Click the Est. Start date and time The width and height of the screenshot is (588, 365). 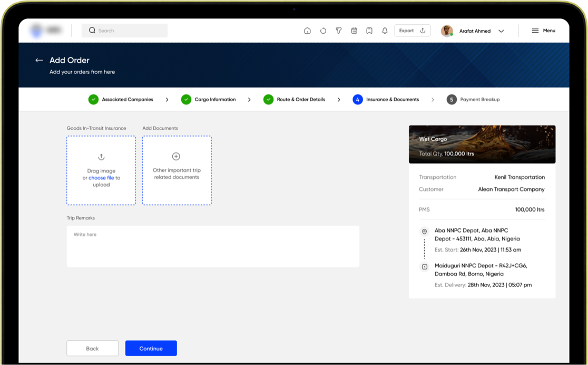click(491, 249)
